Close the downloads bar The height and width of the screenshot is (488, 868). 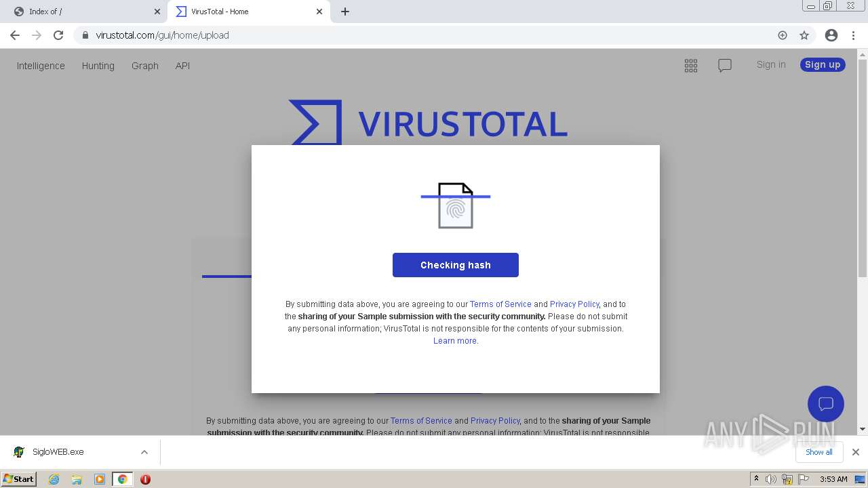click(x=856, y=452)
